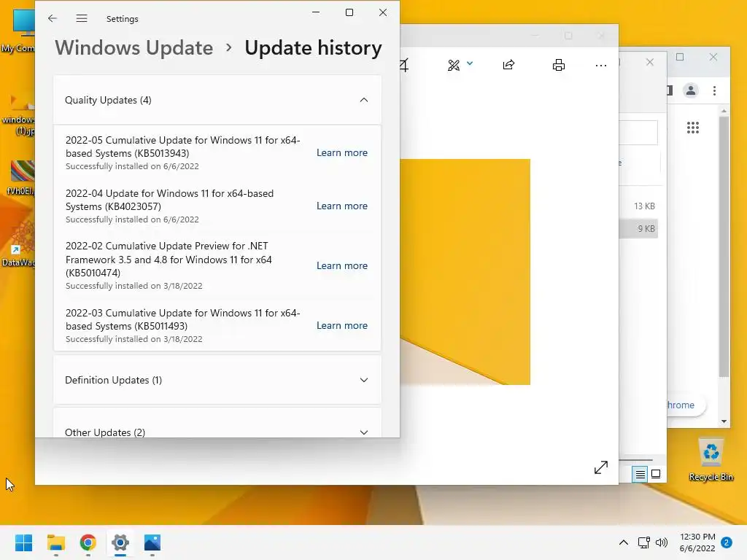This screenshot has width=747, height=560.
Task: Go to the Windows Update breadcrumb
Action: coord(134,47)
